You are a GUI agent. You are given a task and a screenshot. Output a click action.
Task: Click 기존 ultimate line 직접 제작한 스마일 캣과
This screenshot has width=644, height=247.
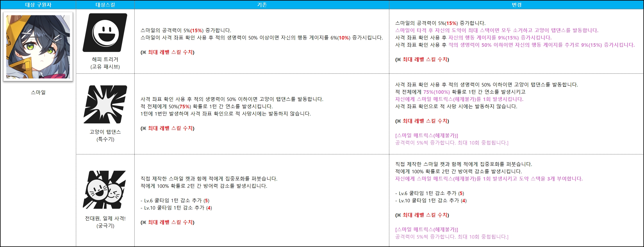tap(209, 179)
